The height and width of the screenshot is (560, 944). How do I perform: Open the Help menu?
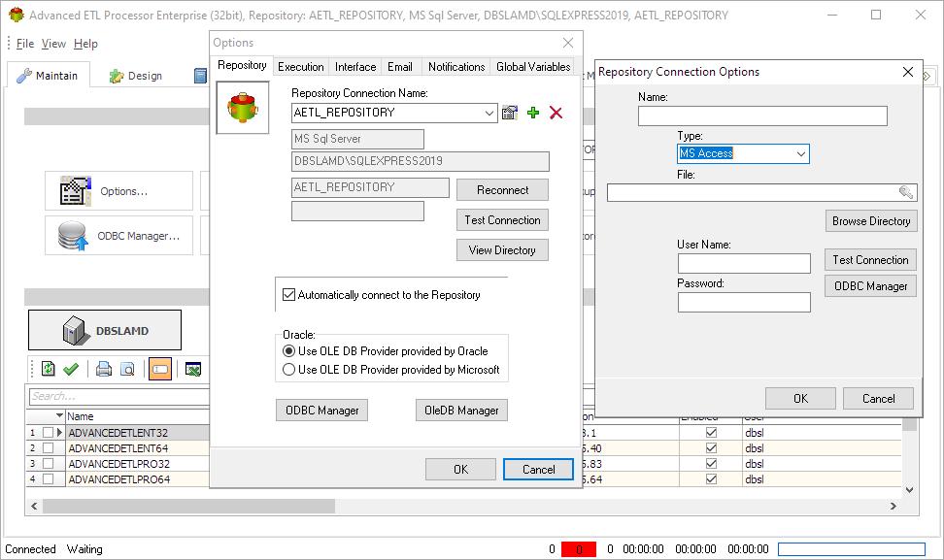point(85,44)
